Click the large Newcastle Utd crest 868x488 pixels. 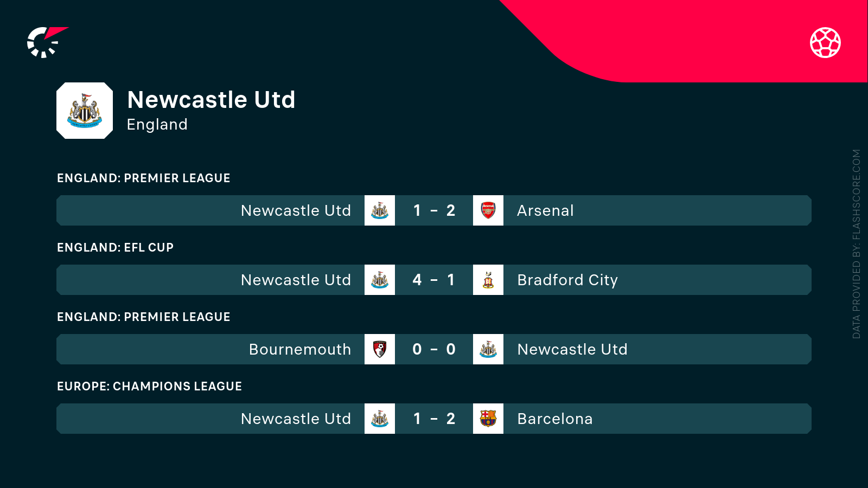coord(85,111)
